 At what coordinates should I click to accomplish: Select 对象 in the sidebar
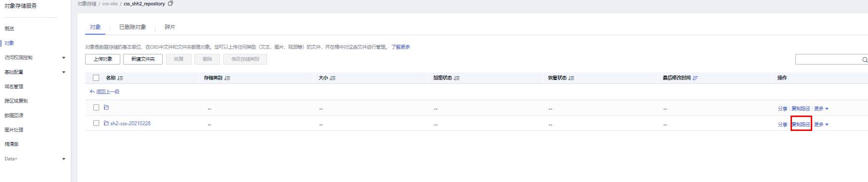[x=9, y=43]
